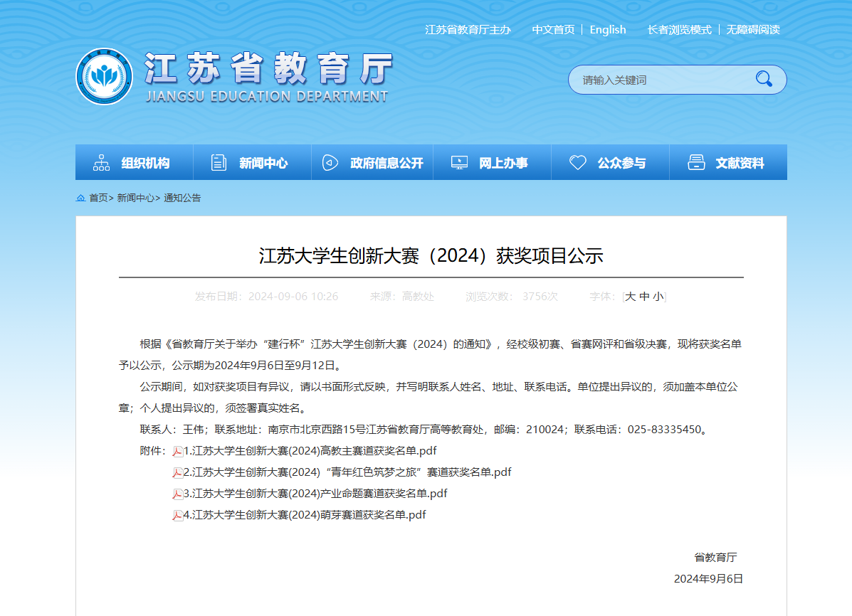Open 无障碍阅读 accessibility reading link
Screen dimensions: 852x616
pos(752,30)
